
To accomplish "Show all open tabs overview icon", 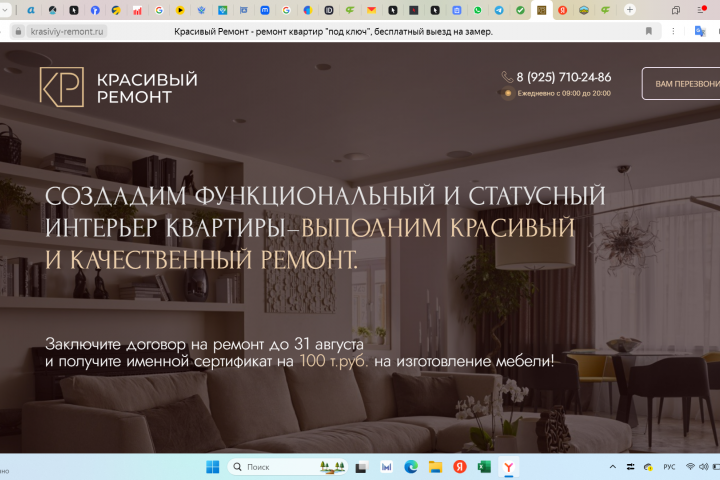I will (676, 10).
